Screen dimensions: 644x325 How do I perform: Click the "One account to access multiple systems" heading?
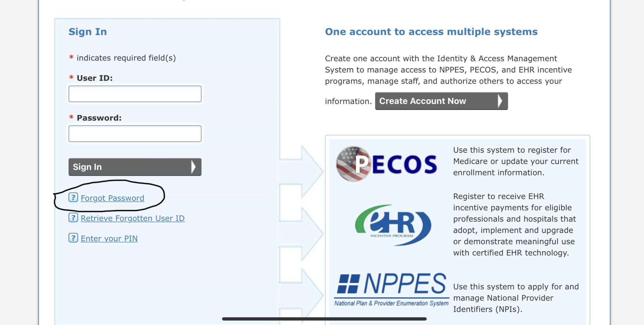[431, 32]
